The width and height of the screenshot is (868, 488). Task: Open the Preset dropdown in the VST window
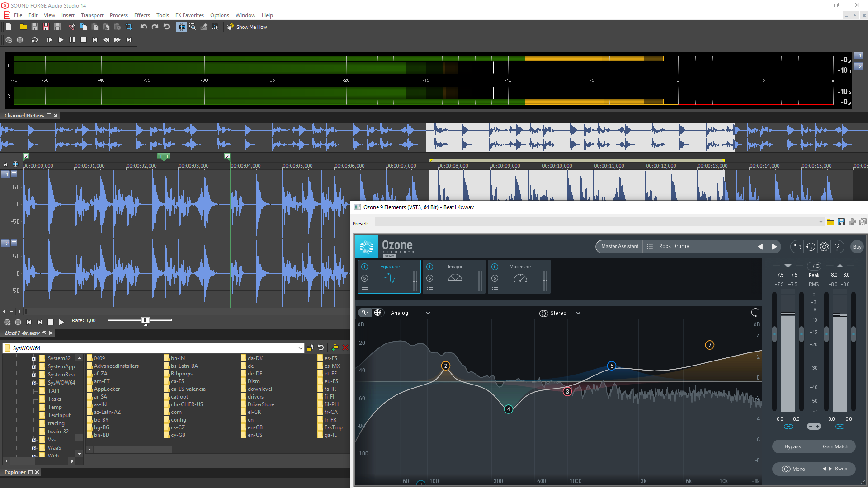pos(821,222)
